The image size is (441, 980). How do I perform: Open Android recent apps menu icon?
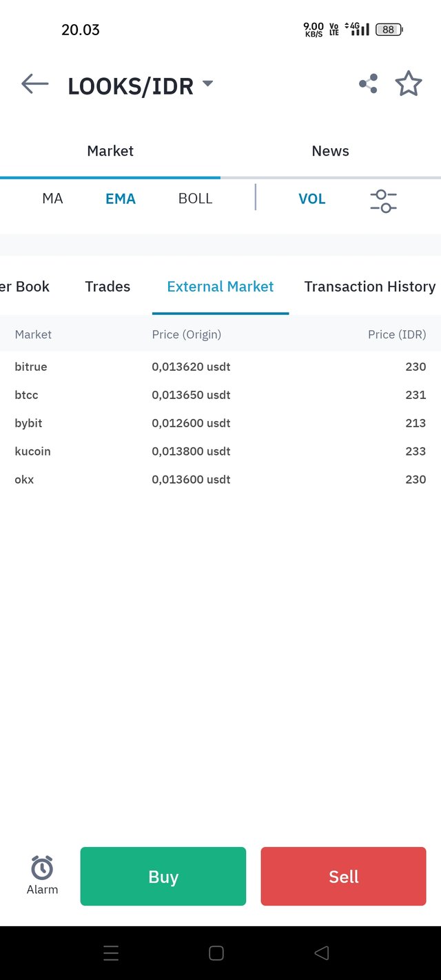point(111,953)
